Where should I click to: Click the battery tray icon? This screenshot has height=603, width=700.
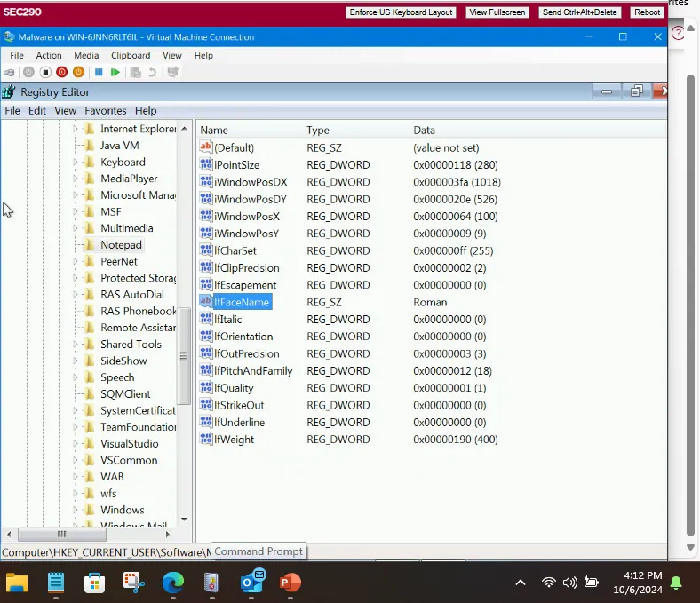click(592, 583)
